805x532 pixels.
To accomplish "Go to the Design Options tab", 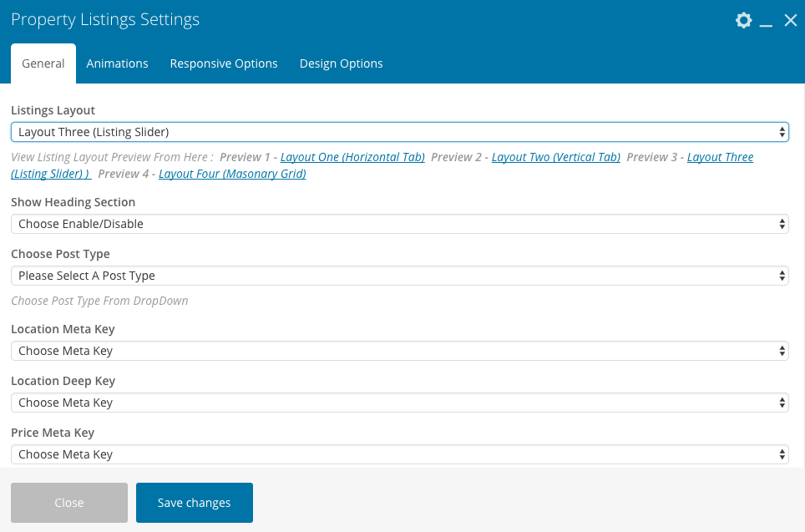I will click(x=341, y=63).
